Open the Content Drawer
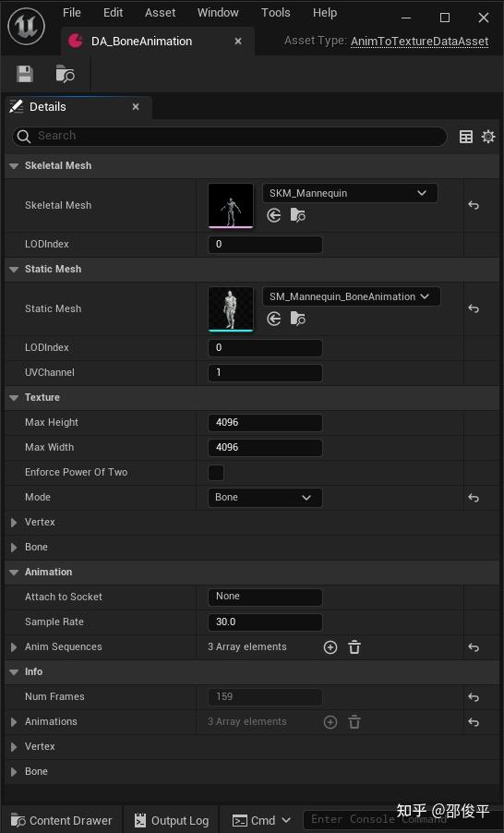 [x=62, y=821]
